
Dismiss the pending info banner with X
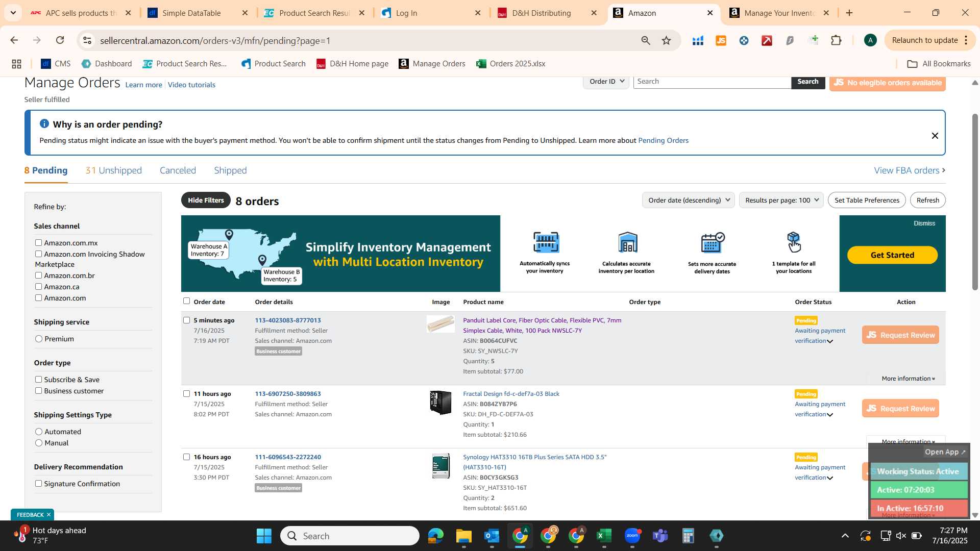tap(935, 136)
